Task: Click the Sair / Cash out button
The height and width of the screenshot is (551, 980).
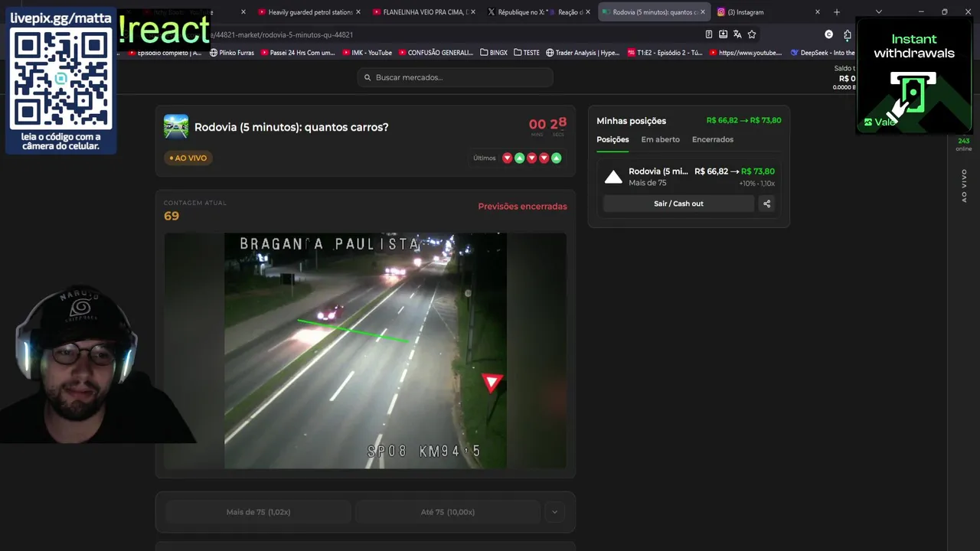Action: [x=678, y=204]
